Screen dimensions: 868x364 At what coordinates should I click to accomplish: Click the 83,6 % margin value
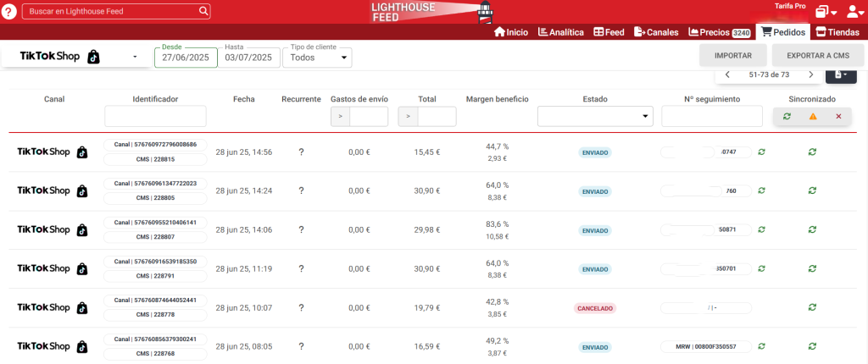pos(497,224)
